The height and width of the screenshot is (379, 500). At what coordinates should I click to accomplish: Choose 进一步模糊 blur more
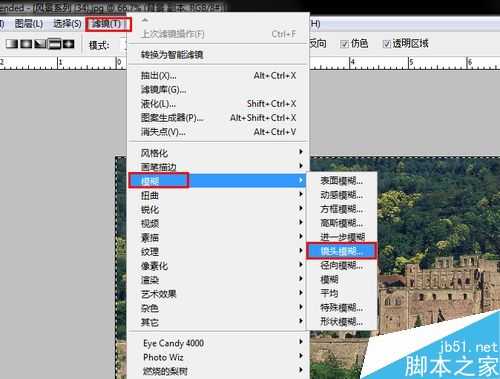pyautogui.click(x=342, y=237)
